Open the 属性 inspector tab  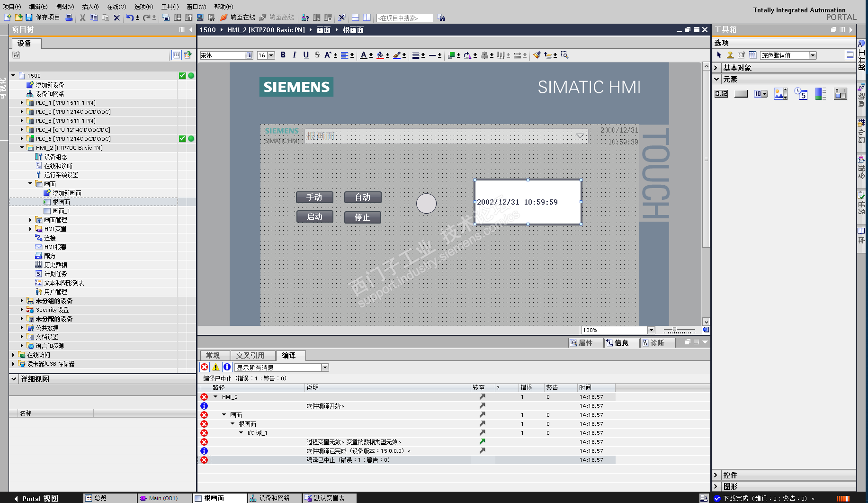coord(585,343)
